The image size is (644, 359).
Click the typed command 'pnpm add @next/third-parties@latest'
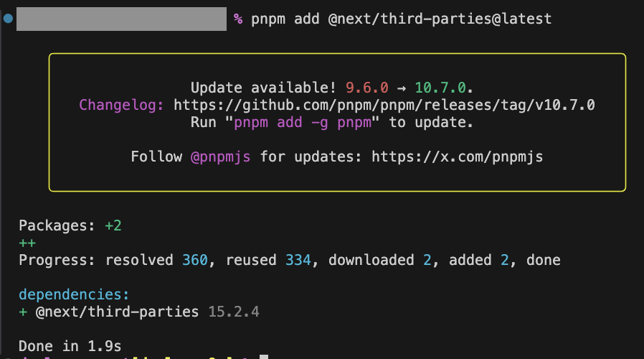(x=402, y=19)
